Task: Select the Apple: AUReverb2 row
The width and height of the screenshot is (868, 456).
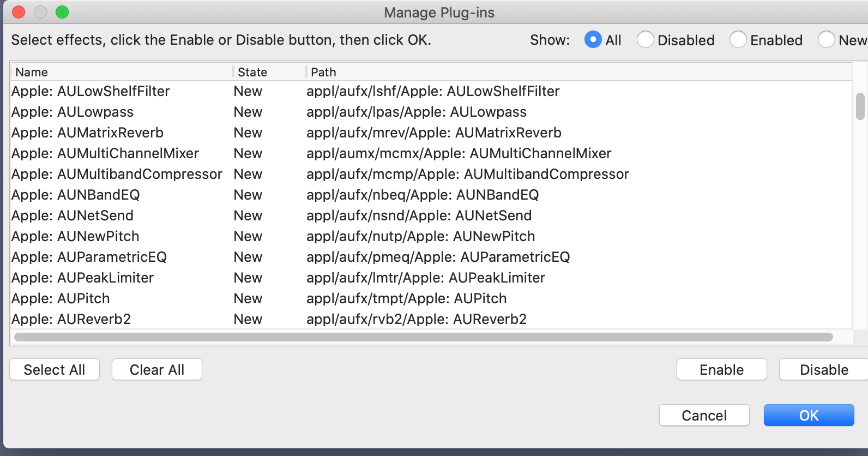Action: click(431, 319)
